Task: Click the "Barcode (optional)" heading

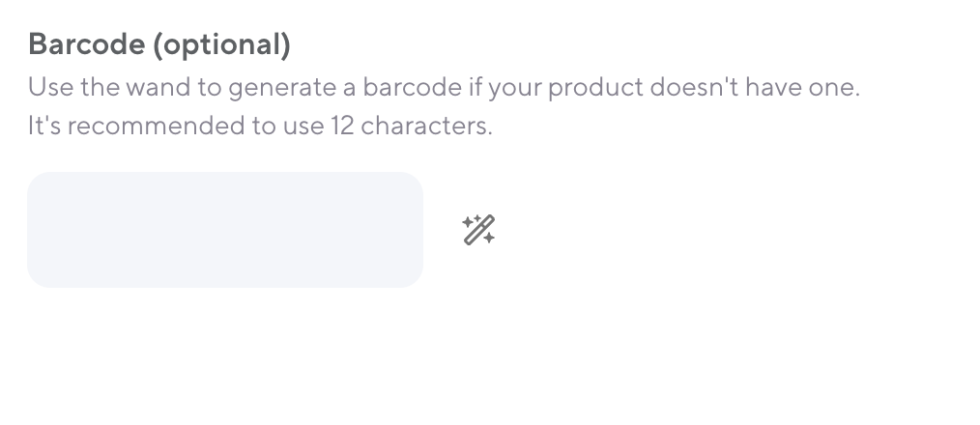Action: point(159,44)
